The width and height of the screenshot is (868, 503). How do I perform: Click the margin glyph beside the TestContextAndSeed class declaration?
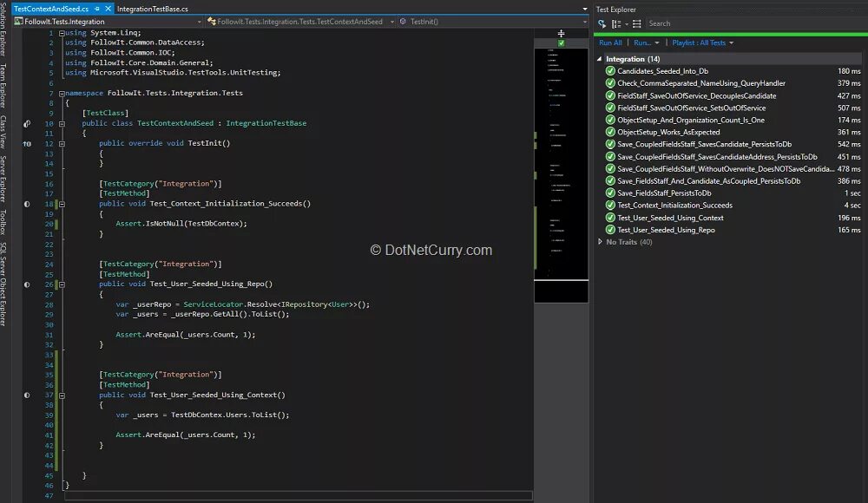coord(27,123)
